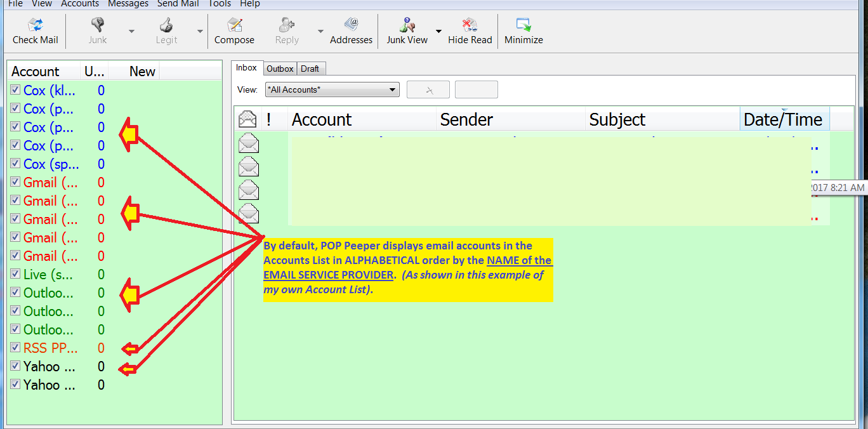The width and height of the screenshot is (868, 429).
Task: Open the Tools menu
Action: click(220, 4)
